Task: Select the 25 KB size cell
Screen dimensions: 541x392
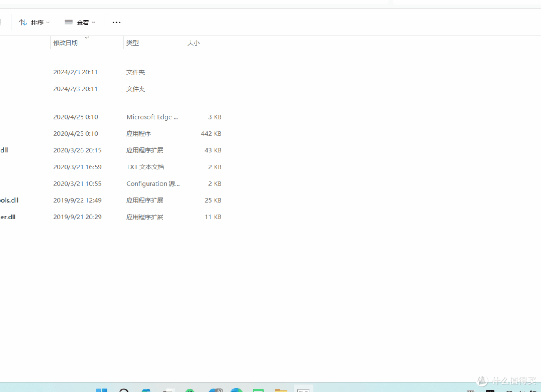Action: 213,200
